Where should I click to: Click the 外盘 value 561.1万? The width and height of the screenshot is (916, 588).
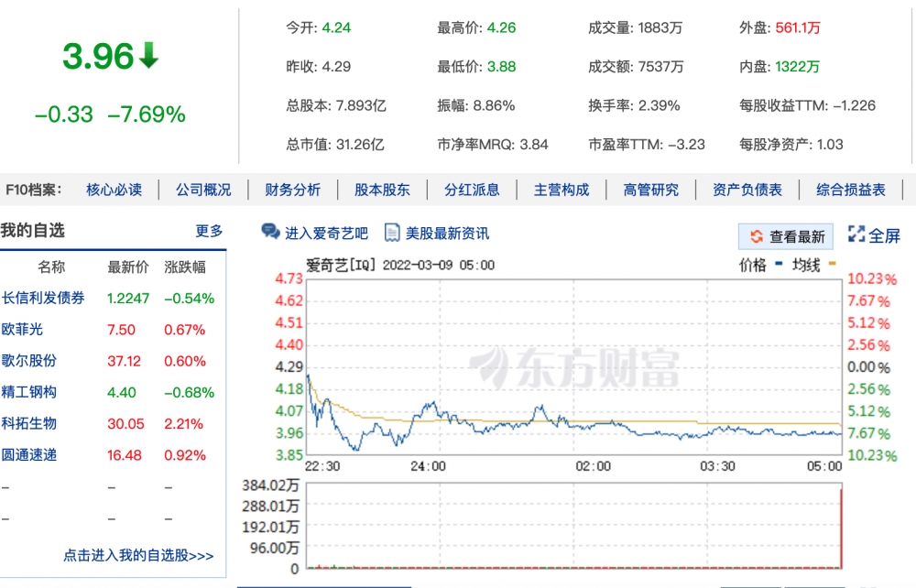click(x=798, y=27)
